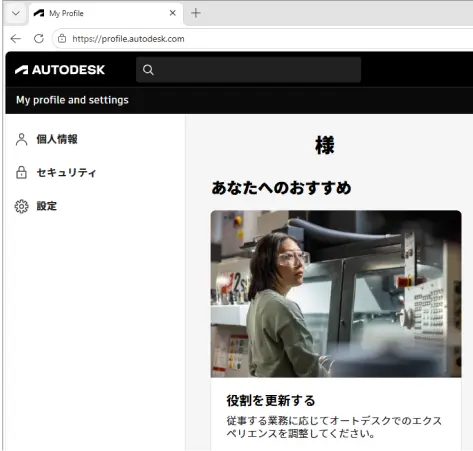
Task: Click the site information lock icon
Action: point(62,39)
